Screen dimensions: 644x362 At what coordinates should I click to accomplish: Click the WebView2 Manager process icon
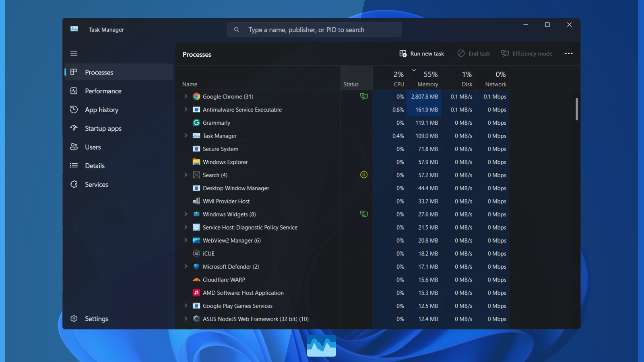(196, 241)
